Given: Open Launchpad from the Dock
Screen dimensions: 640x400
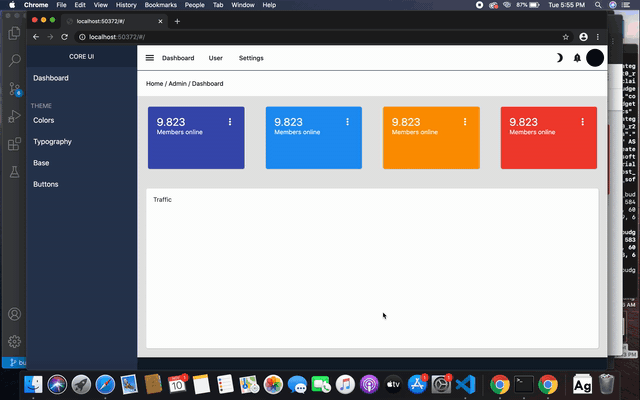Looking at the screenshot, I should coord(81,384).
